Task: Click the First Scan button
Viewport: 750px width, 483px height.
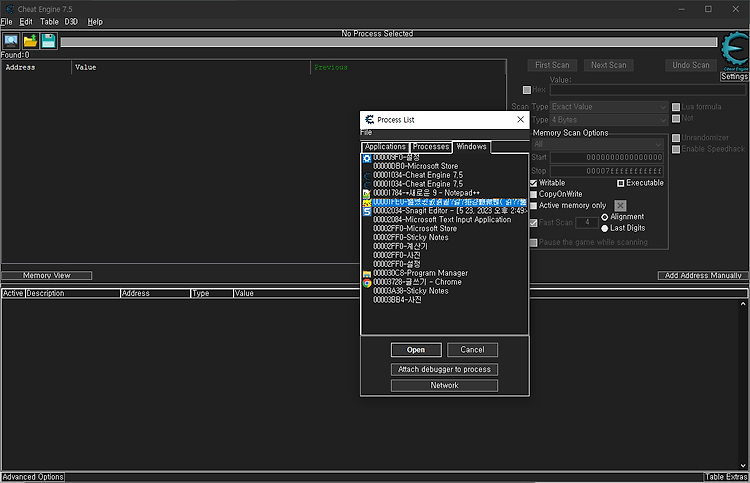Action: coord(552,65)
